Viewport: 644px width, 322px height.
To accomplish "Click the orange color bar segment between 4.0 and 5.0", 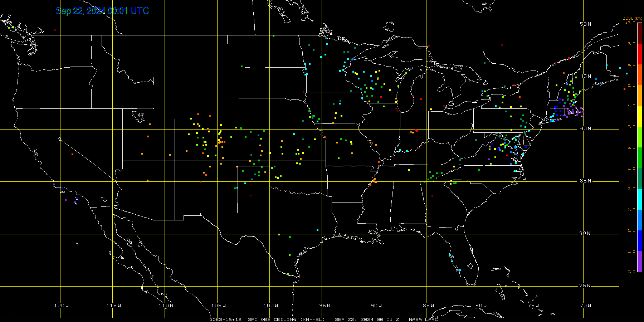I will (640, 96).
